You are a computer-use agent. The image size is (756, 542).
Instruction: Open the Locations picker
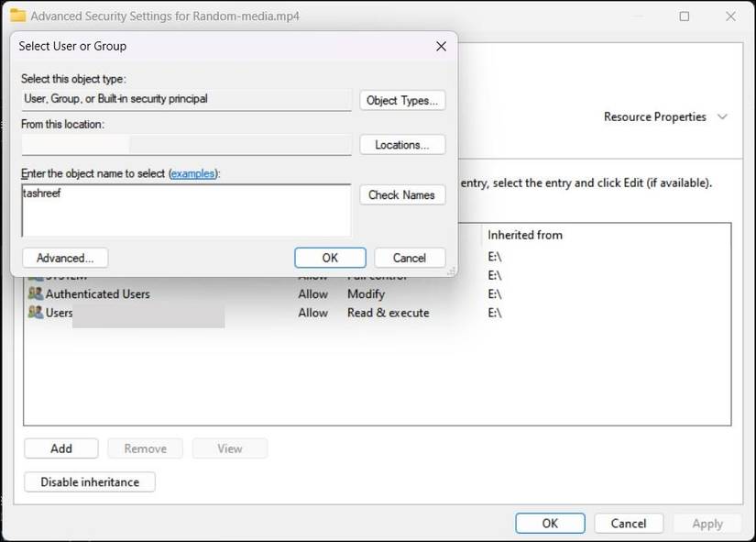(x=402, y=145)
